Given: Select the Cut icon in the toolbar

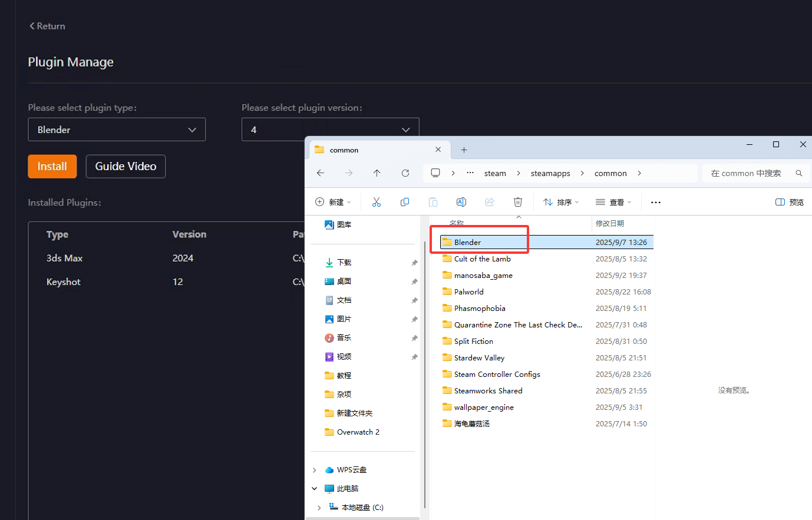Looking at the screenshot, I should pyautogui.click(x=377, y=202).
